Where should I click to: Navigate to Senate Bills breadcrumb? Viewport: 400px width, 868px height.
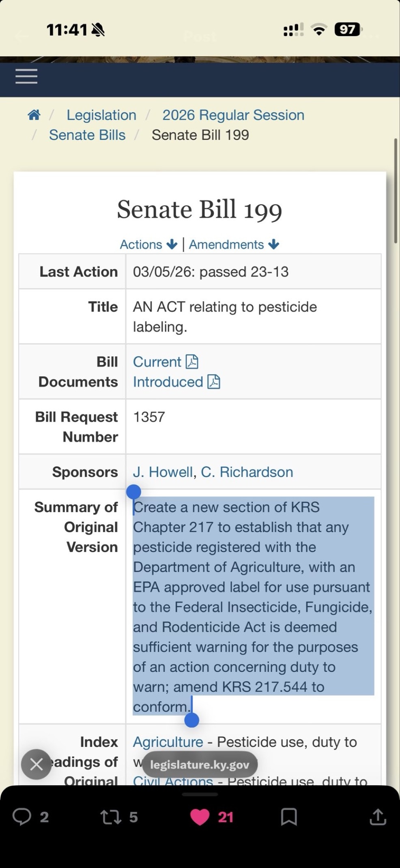pos(87,135)
